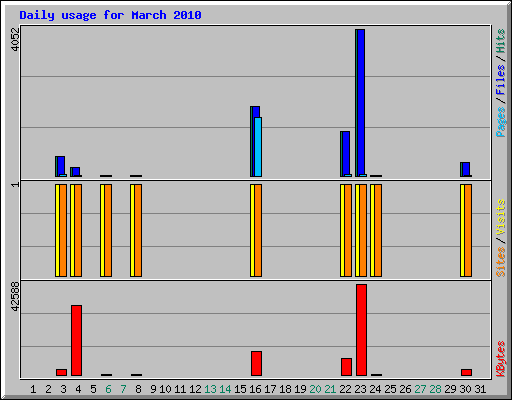The height and width of the screenshot is (400, 512).
Task: Click the green day 6 axis label
Action: [108, 389]
